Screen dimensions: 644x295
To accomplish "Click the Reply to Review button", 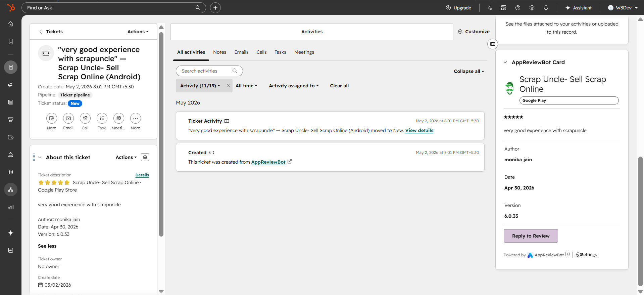I will [x=531, y=236].
